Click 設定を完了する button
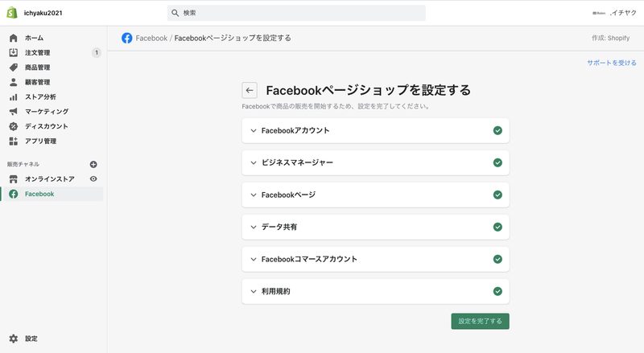Screen dimensions: 644x353 tap(480, 321)
